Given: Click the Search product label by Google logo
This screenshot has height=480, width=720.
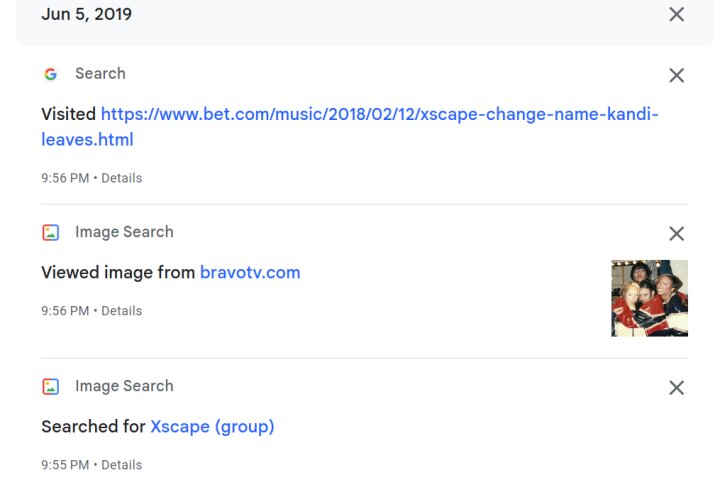Looking at the screenshot, I should click(x=100, y=73).
